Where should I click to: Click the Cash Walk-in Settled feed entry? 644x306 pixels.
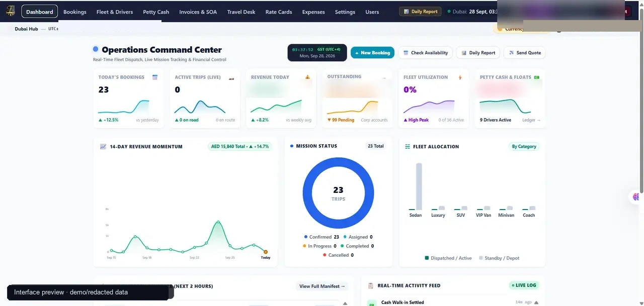(x=403, y=302)
